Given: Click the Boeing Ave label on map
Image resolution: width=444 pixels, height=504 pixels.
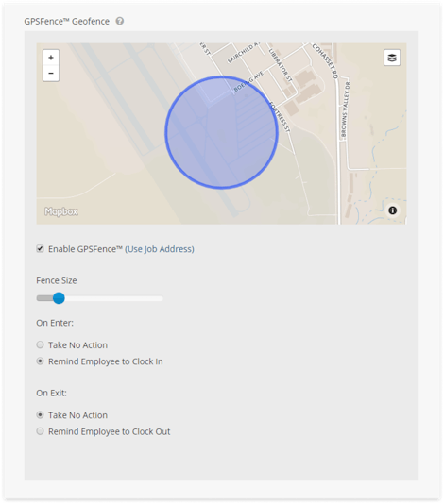Looking at the screenshot, I should click(x=248, y=82).
